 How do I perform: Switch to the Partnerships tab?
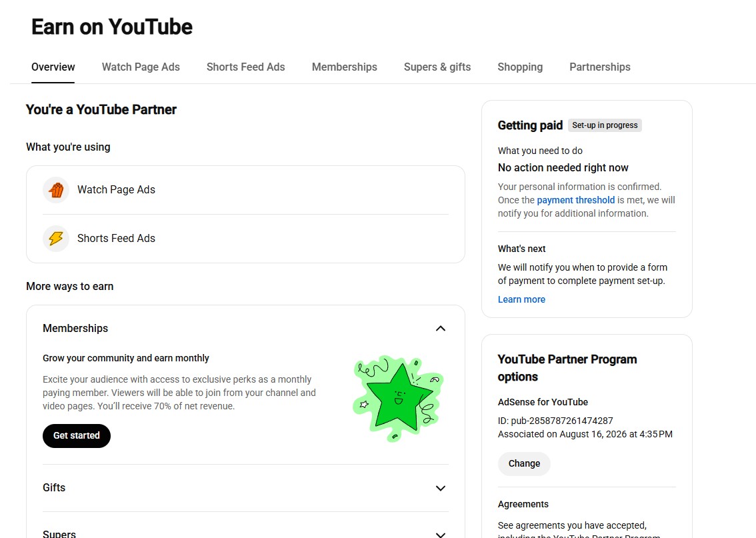600,67
